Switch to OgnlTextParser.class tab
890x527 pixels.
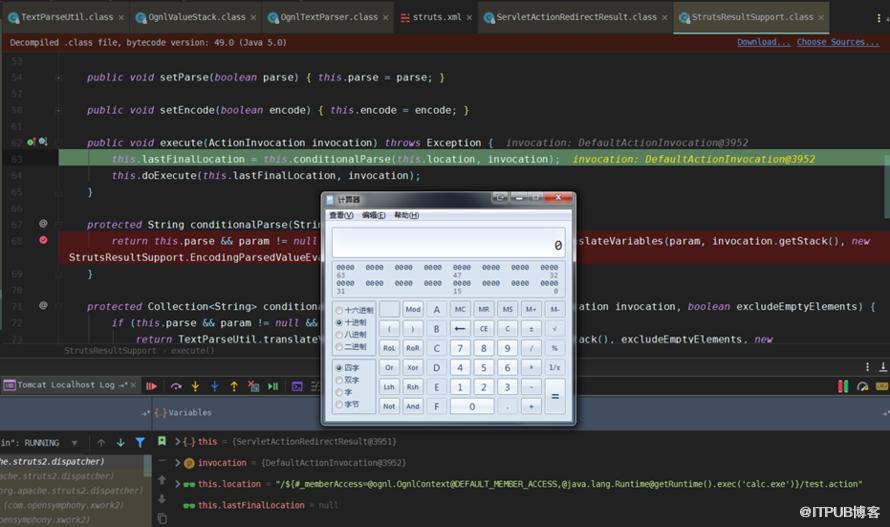[328, 17]
